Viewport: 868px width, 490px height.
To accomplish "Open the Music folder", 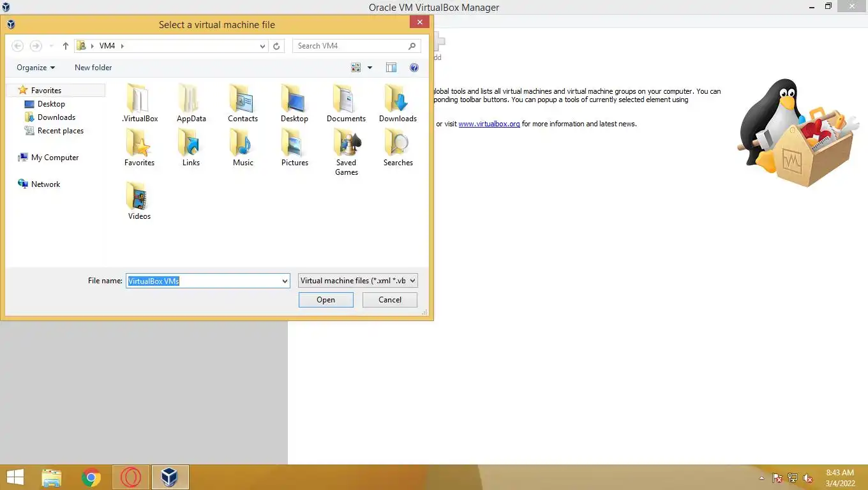I will pyautogui.click(x=243, y=147).
